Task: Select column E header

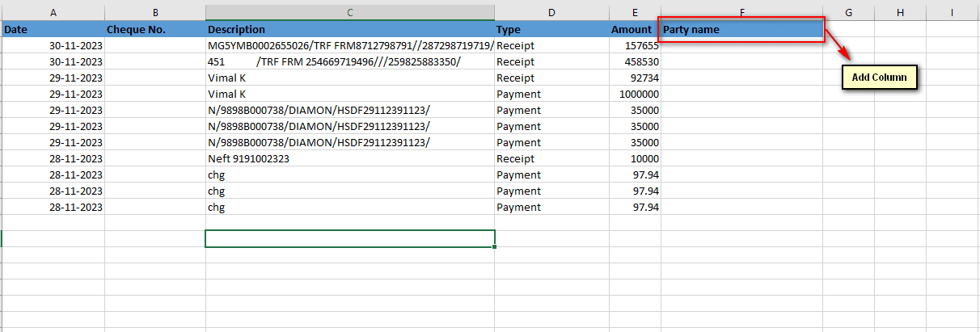Action: [634, 12]
